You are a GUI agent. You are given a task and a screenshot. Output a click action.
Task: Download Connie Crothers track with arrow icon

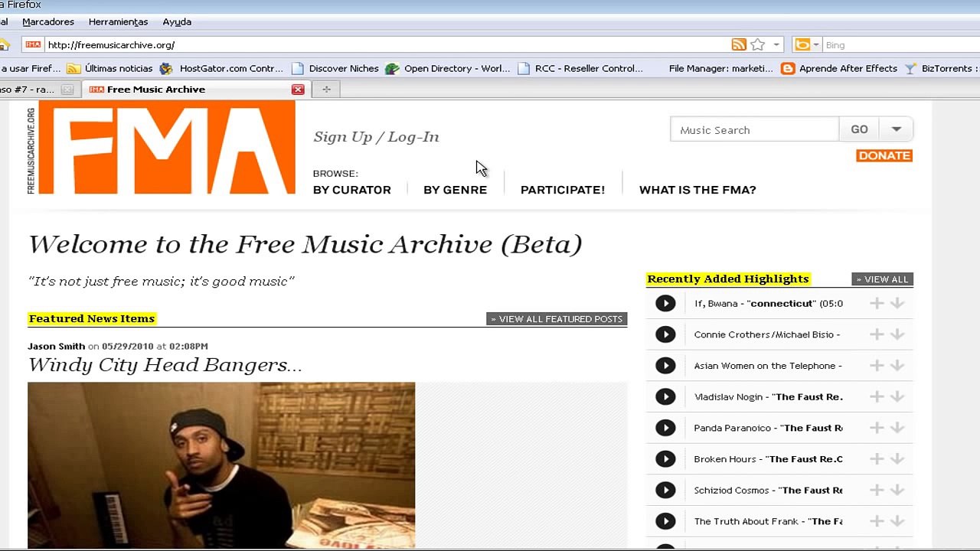[x=897, y=334]
